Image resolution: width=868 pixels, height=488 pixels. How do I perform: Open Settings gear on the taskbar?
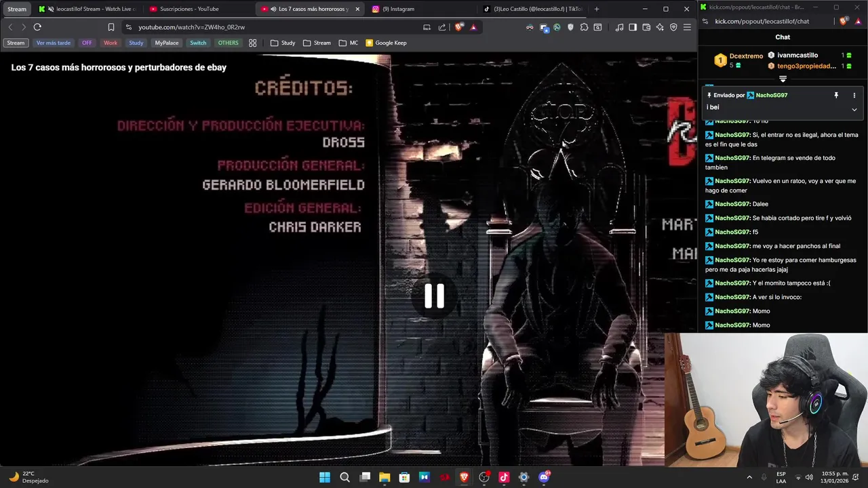pyautogui.click(x=524, y=477)
